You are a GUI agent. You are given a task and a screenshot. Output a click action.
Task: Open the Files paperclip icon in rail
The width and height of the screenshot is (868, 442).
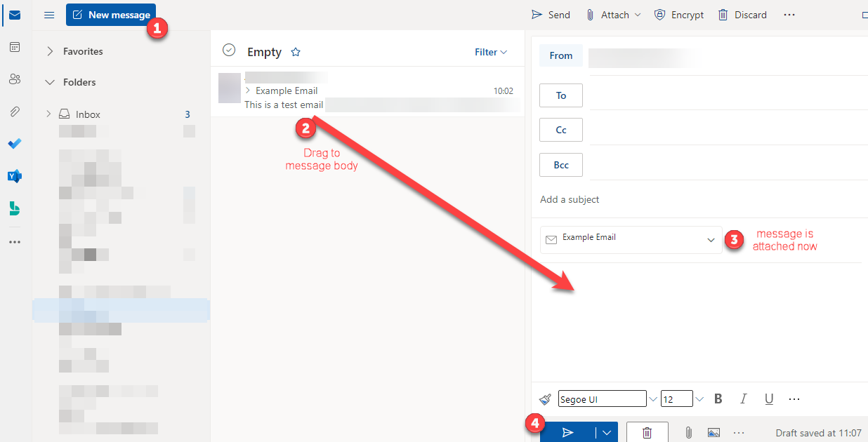[15, 112]
